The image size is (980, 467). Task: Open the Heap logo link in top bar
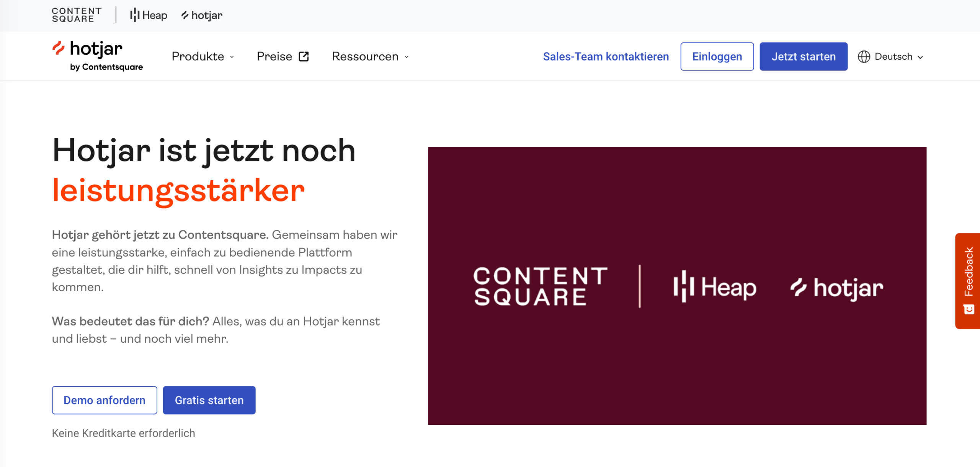coord(149,15)
